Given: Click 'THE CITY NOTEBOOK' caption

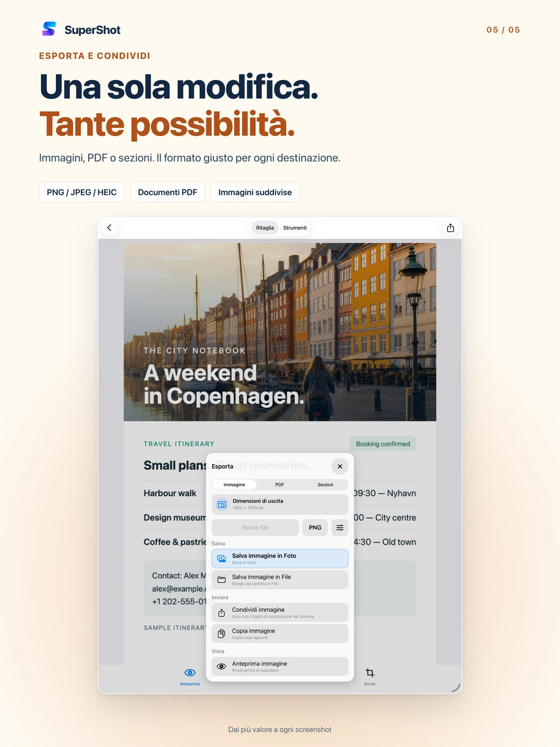Looking at the screenshot, I should (x=195, y=351).
